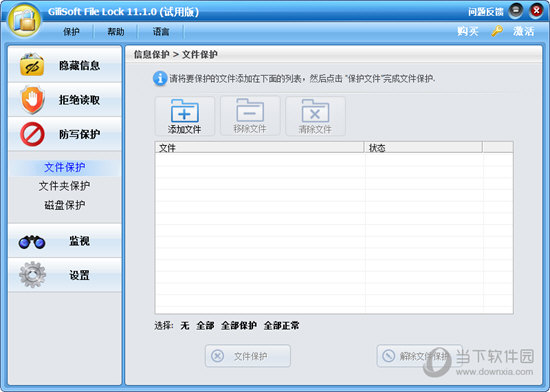Click the 购买 purchase link
This screenshot has width=550, height=392.
[468, 31]
